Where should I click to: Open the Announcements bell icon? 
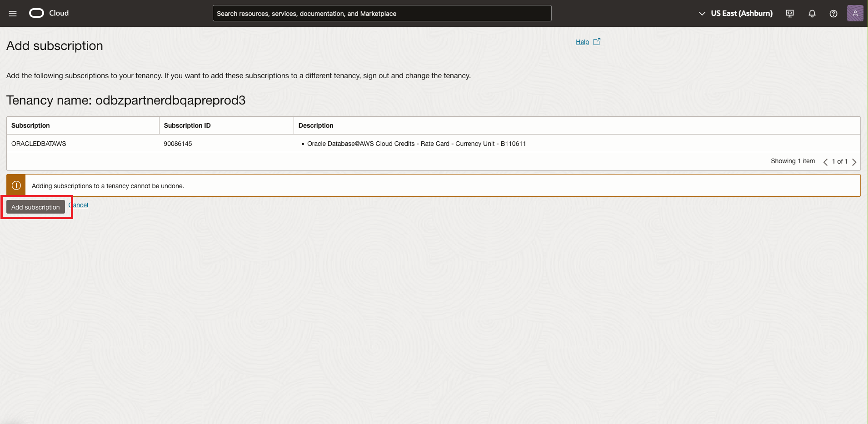click(812, 14)
